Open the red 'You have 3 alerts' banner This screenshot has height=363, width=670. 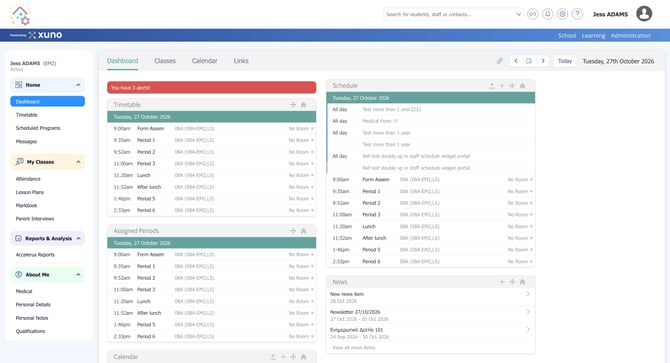[x=212, y=88]
